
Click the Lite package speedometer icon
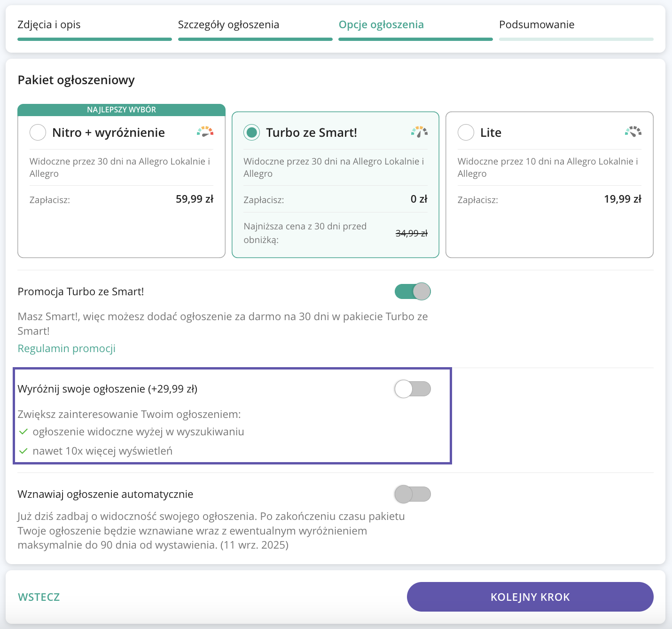click(633, 132)
